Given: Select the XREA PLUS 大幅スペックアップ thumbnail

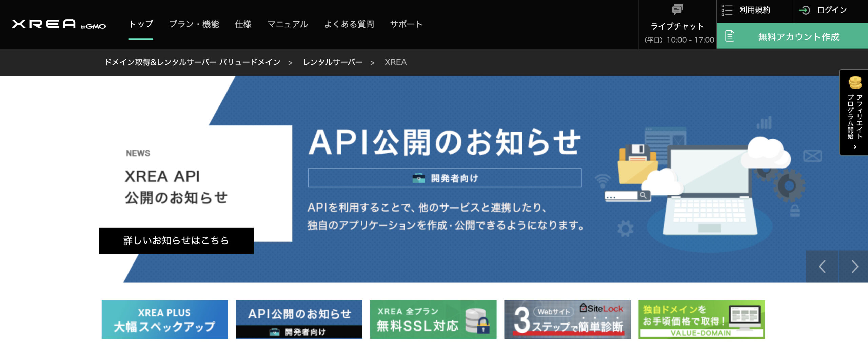Looking at the screenshot, I should point(165,319).
